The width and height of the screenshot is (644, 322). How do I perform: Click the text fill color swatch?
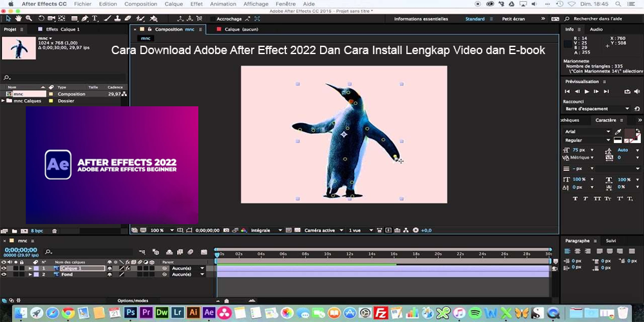point(629,133)
